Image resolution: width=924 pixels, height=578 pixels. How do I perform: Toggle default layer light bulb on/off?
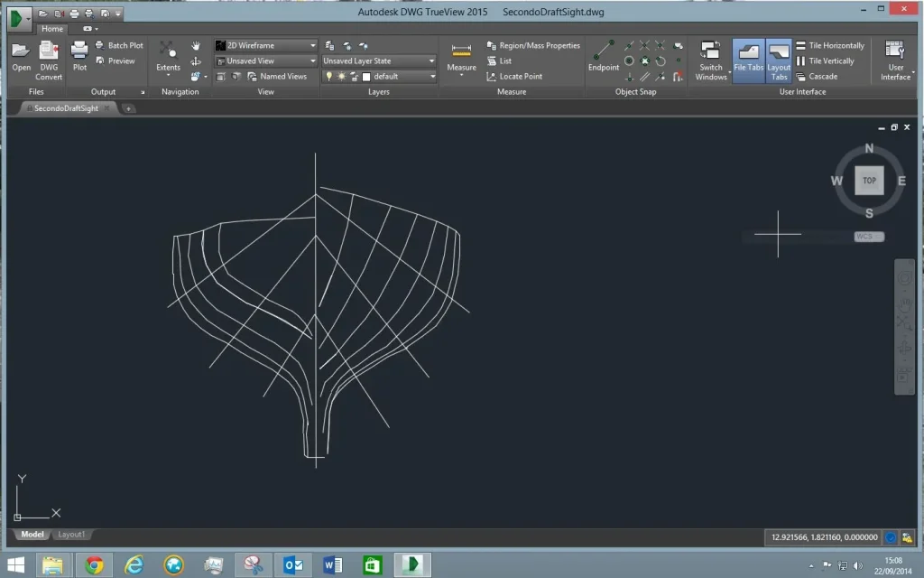click(x=328, y=76)
